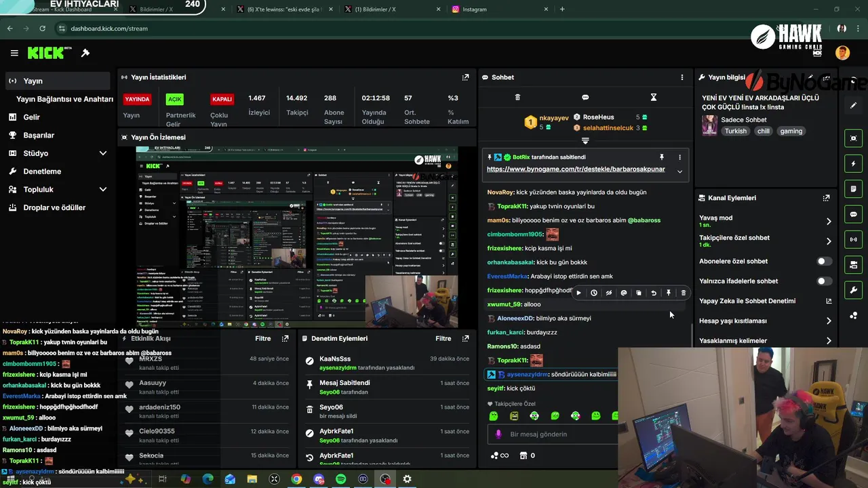Open Yayın Bağlantısı ve Anahtarı page
Viewport: 868px width, 488px height.
(64, 99)
